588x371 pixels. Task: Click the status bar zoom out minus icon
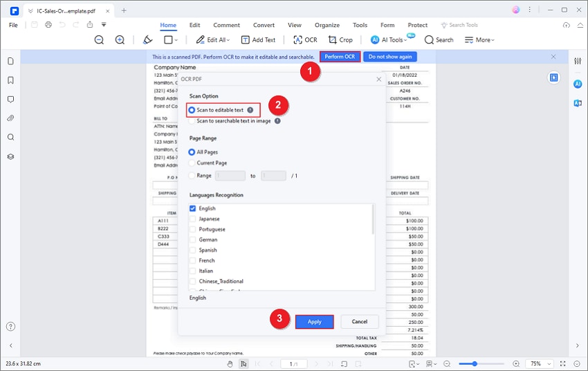click(447, 364)
